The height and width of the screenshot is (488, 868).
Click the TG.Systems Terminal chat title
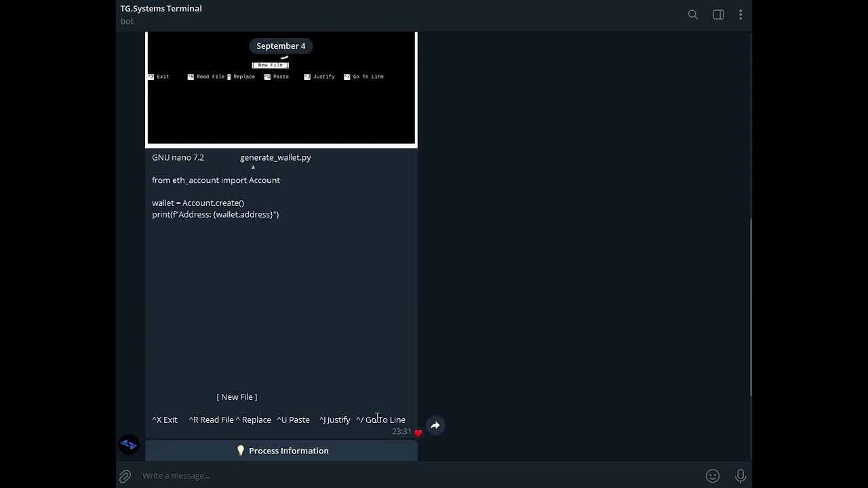(x=161, y=8)
